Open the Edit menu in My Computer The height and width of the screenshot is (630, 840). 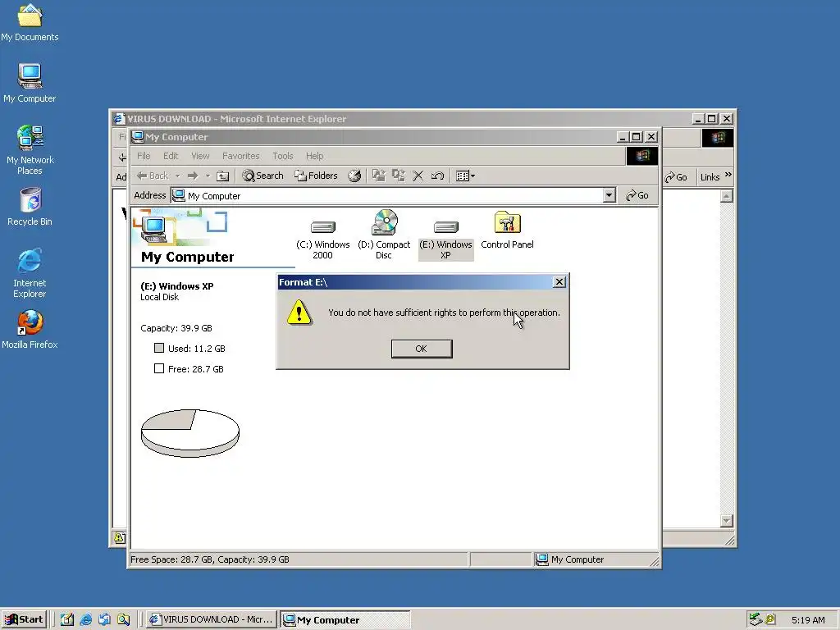click(171, 156)
